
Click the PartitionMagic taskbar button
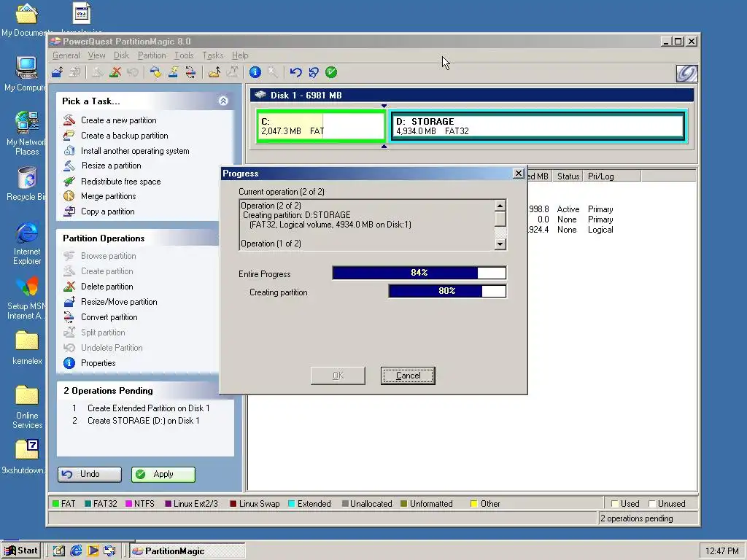[x=187, y=551]
